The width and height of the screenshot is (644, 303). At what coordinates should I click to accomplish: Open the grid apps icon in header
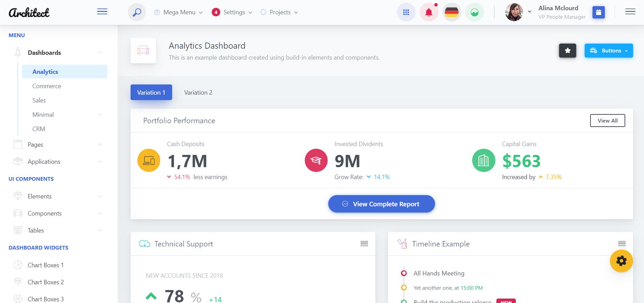406,13
